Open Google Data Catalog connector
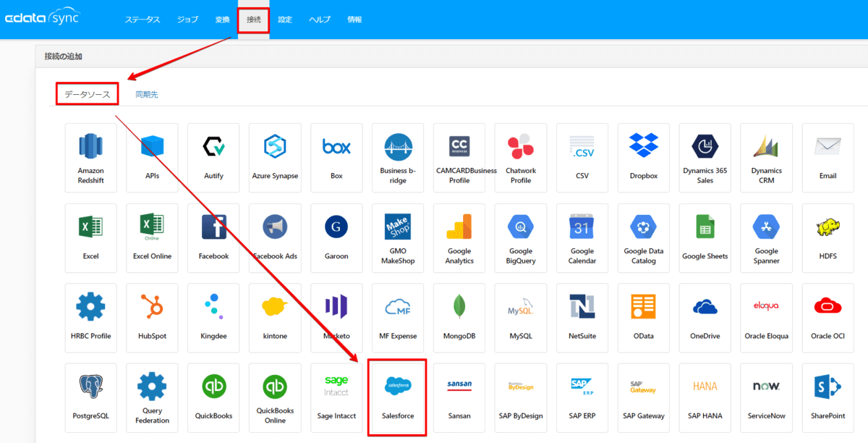The height and width of the screenshot is (443, 868). coord(644,238)
